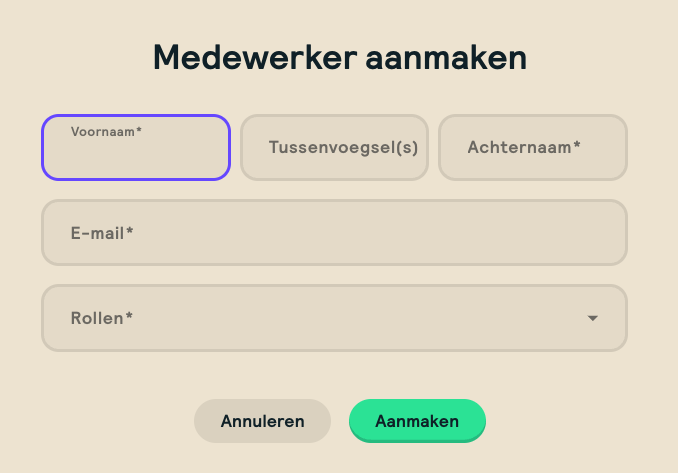
Task: Activate the wide e-mail address box
Action: point(334,233)
